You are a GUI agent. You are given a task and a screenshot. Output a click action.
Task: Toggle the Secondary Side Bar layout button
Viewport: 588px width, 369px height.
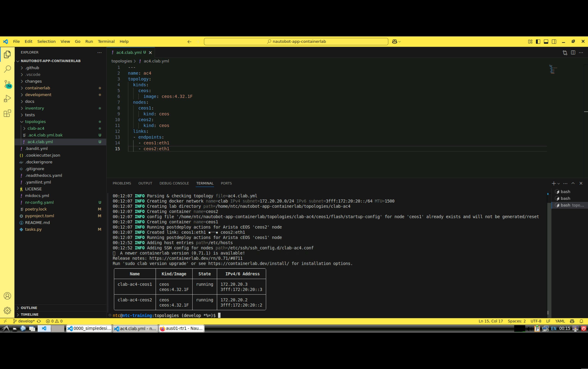[x=554, y=42]
